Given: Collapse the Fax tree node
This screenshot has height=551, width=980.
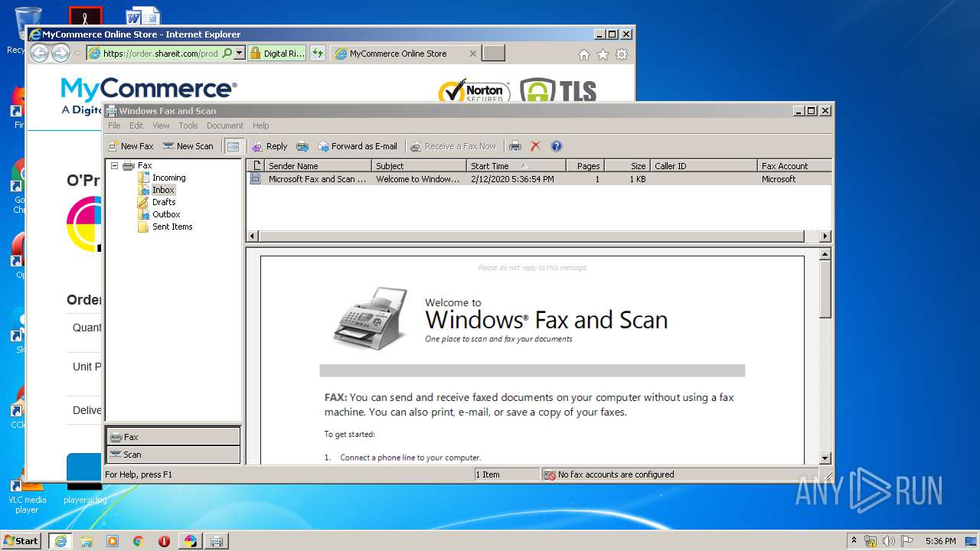Looking at the screenshot, I should pyautogui.click(x=114, y=165).
